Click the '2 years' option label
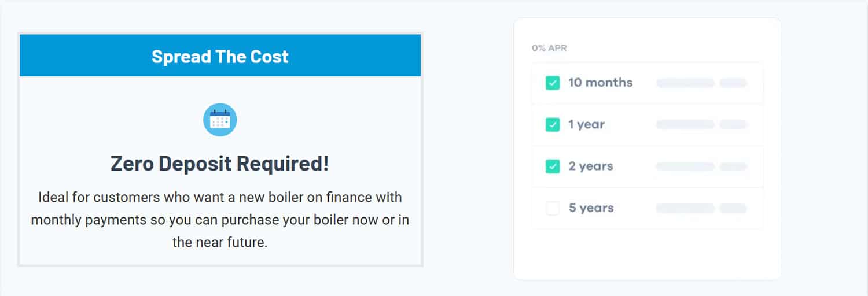The height and width of the screenshot is (296, 868). (x=590, y=166)
